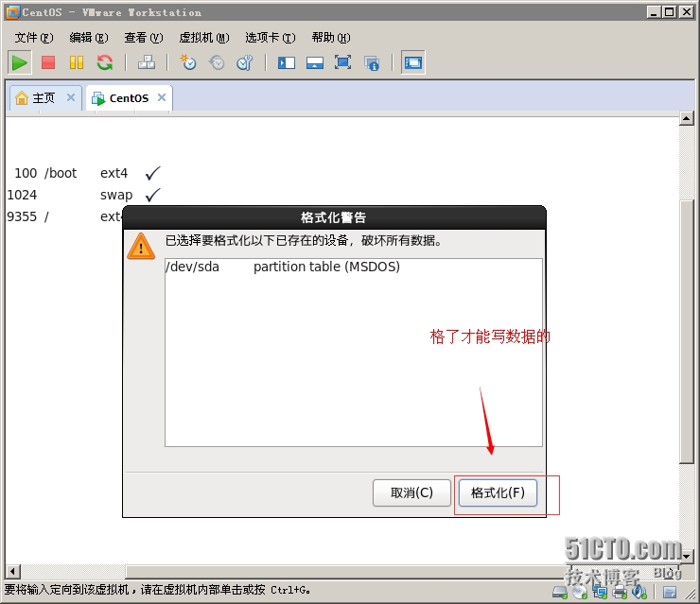Click the console view toolbar icon

point(413,63)
